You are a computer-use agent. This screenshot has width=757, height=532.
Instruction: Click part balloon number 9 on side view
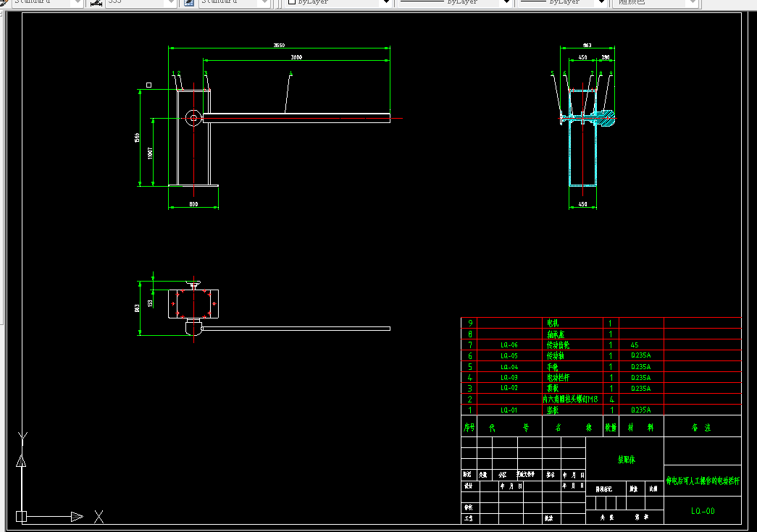(x=611, y=74)
